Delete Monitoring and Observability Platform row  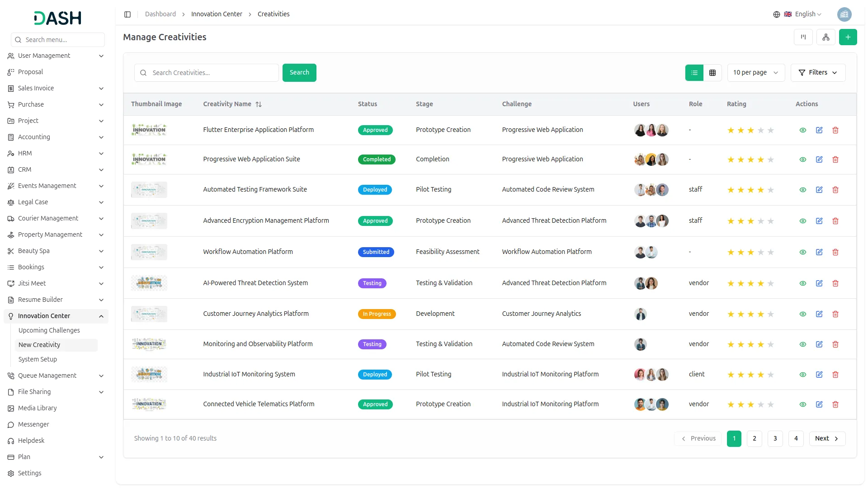click(835, 344)
